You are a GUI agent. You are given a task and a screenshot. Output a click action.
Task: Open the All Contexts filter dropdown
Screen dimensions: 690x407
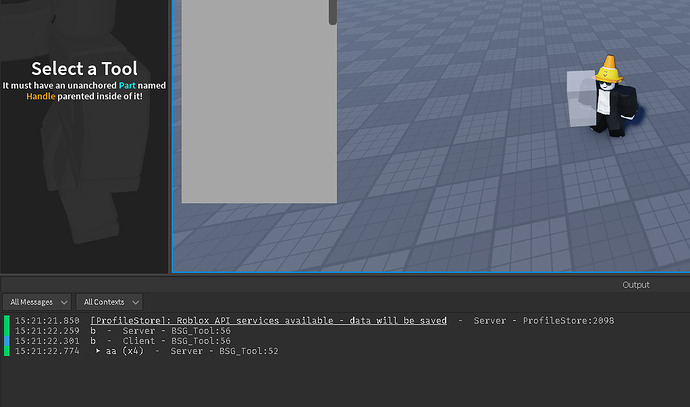(x=110, y=302)
